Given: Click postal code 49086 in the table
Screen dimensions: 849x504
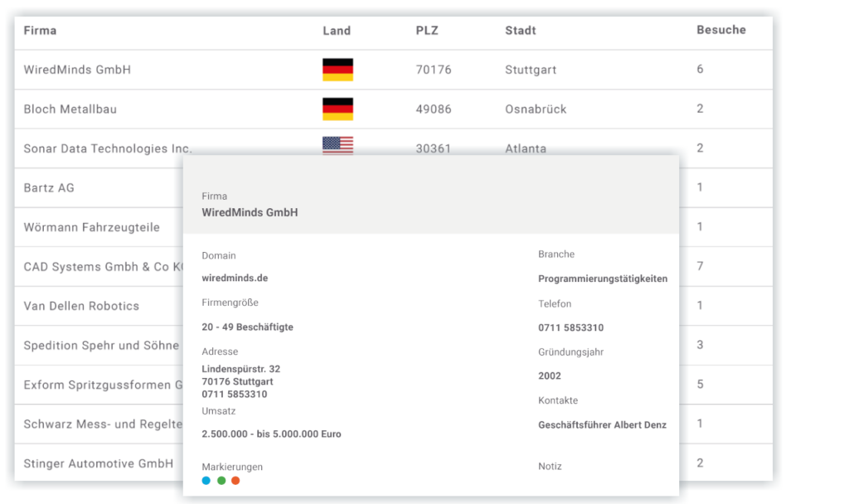Looking at the screenshot, I should point(434,109).
